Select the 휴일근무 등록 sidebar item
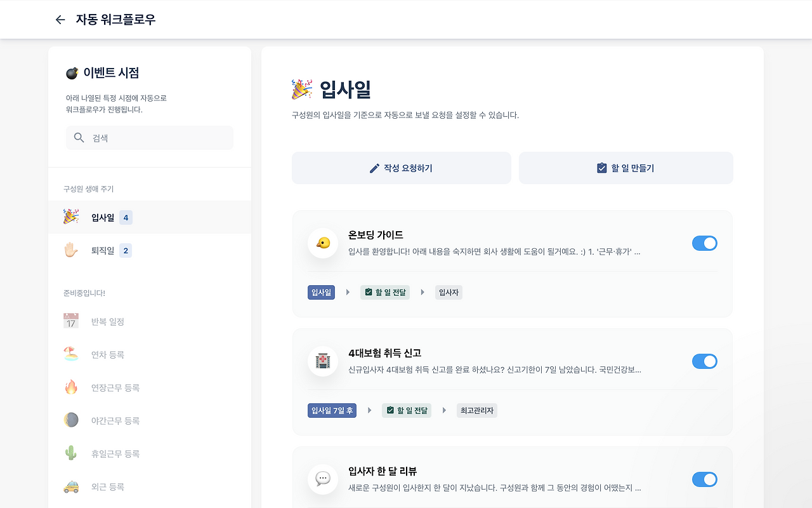This screenshot has height=508, width=812. point(150,453)
